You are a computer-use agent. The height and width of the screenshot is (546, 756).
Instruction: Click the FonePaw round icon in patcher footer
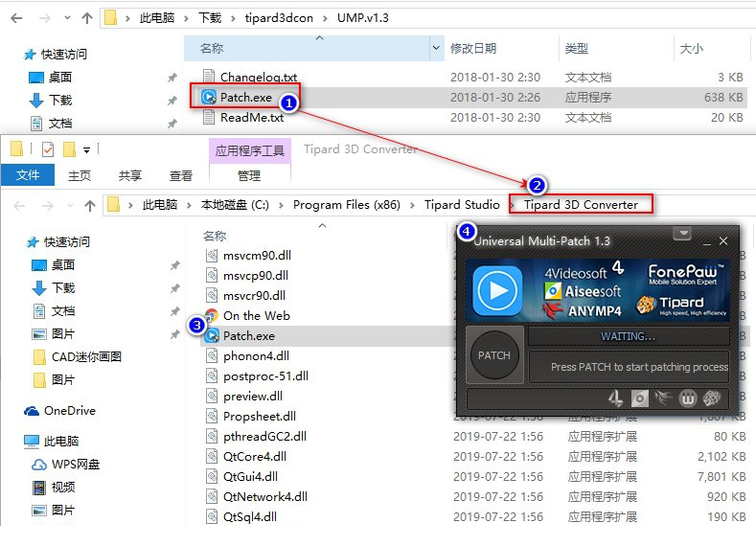(688, 398)
